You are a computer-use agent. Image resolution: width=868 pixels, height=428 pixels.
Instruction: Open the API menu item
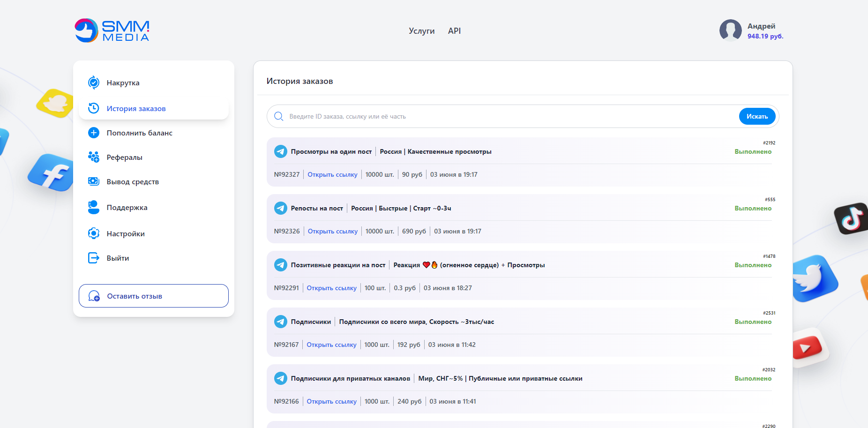tap(454, 31)
